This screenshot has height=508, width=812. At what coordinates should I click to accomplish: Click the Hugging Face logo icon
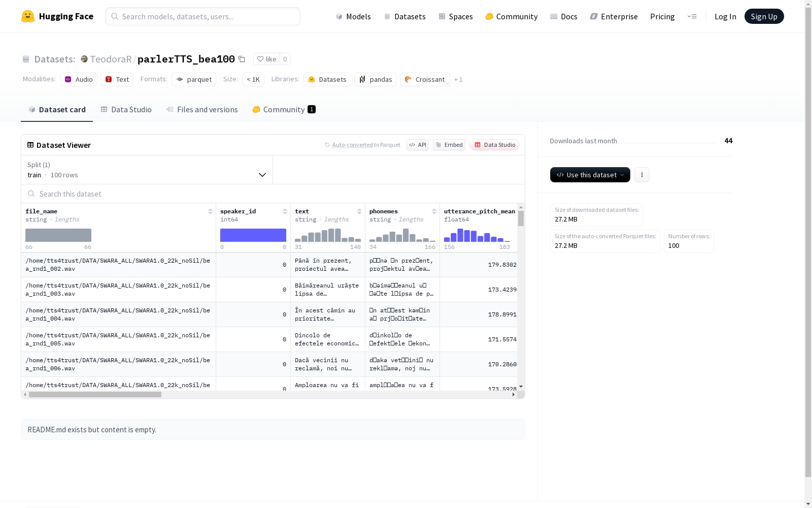tap(28, 16)
